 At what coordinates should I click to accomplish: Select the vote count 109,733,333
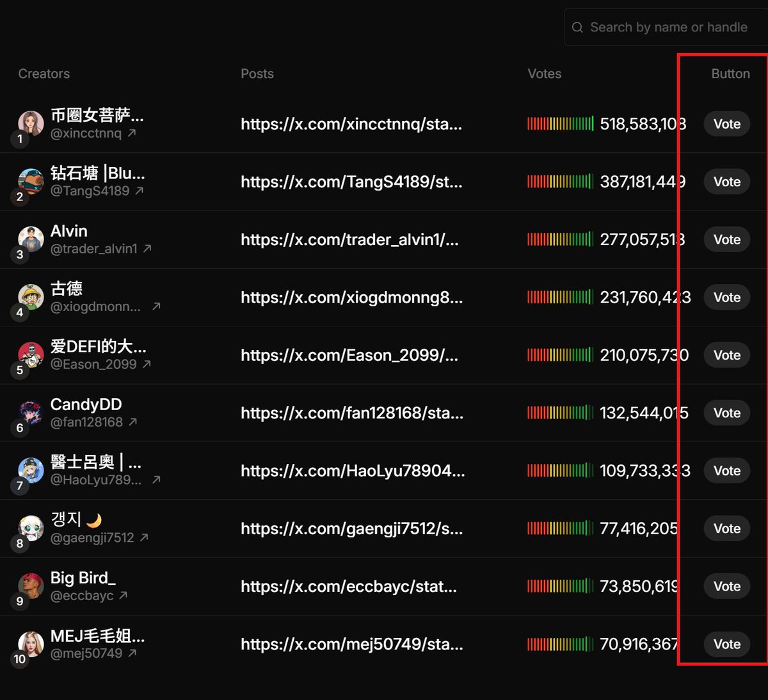coord(645,471)
